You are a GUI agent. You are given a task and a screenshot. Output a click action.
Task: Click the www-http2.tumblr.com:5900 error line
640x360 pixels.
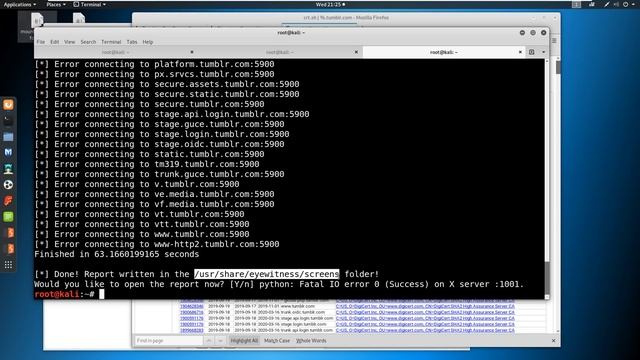pyautogui.click(x=157, y=244)
